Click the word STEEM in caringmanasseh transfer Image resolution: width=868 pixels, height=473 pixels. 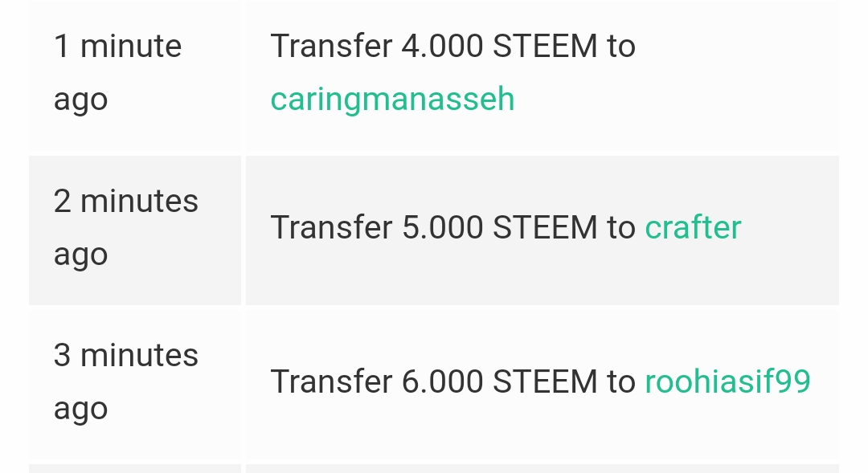(x=545, y=47)
